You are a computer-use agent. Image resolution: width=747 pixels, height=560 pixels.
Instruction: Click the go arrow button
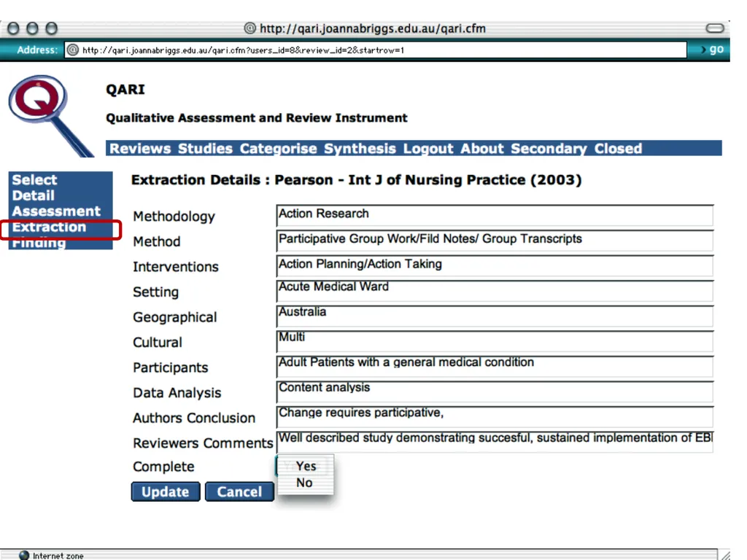712,49
